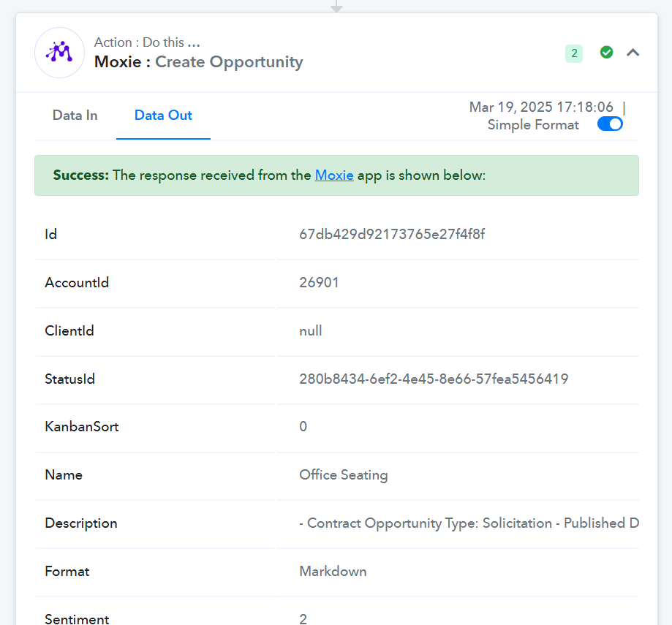The height and width of the screenshot is (625, 672).
Task: Click the green Success message banner
Action: [336, 175]
